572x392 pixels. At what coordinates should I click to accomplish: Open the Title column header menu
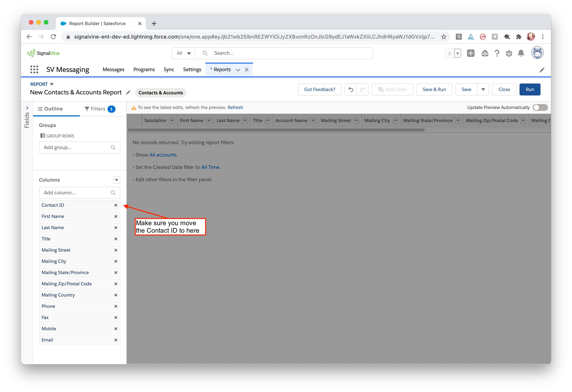(x=268, y=121)
